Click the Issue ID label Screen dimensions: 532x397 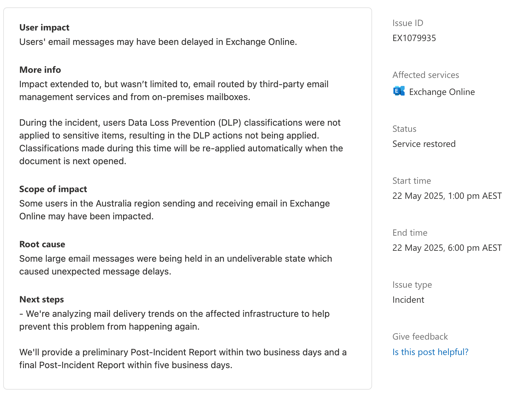(408, 23)
